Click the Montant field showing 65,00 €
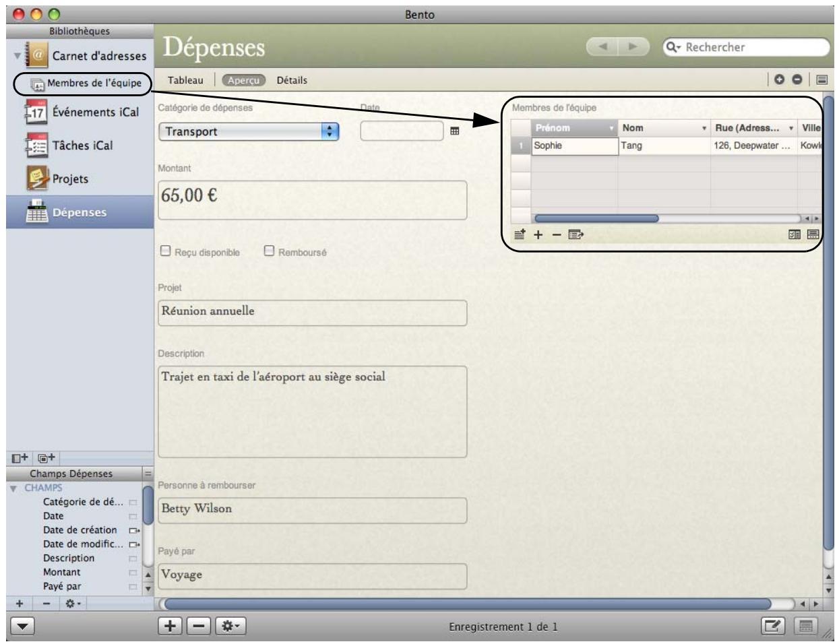 tap(312, 199)
